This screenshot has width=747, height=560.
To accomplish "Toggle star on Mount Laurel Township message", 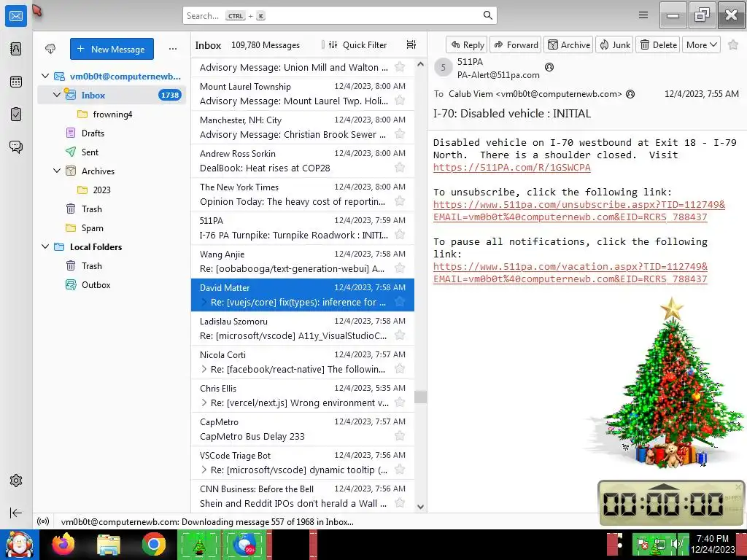I will [400, 101].
